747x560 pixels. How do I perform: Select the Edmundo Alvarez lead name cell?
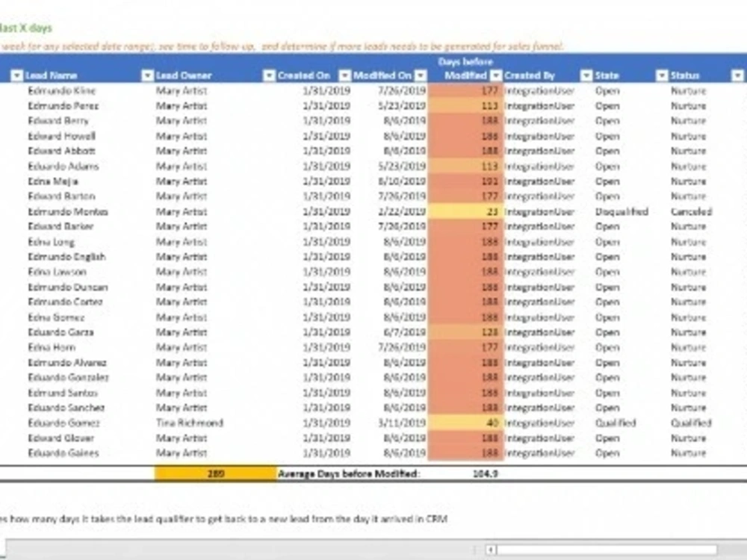(x=67, y=362)
